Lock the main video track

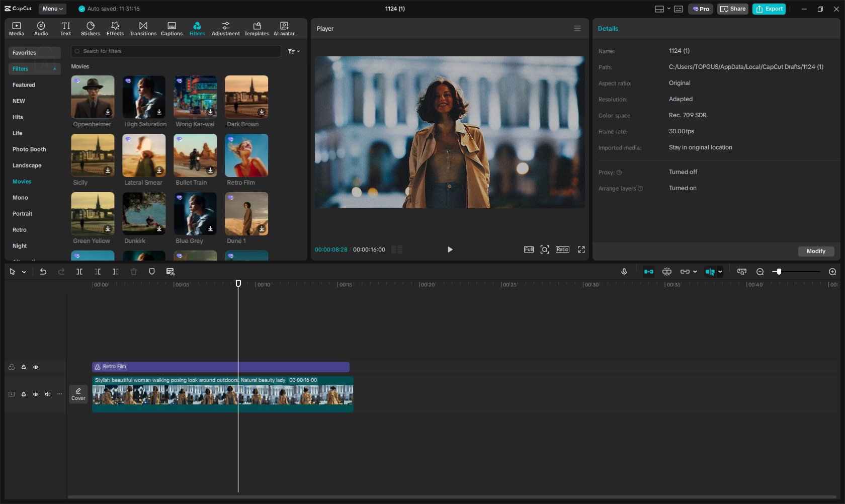point(24,394)
